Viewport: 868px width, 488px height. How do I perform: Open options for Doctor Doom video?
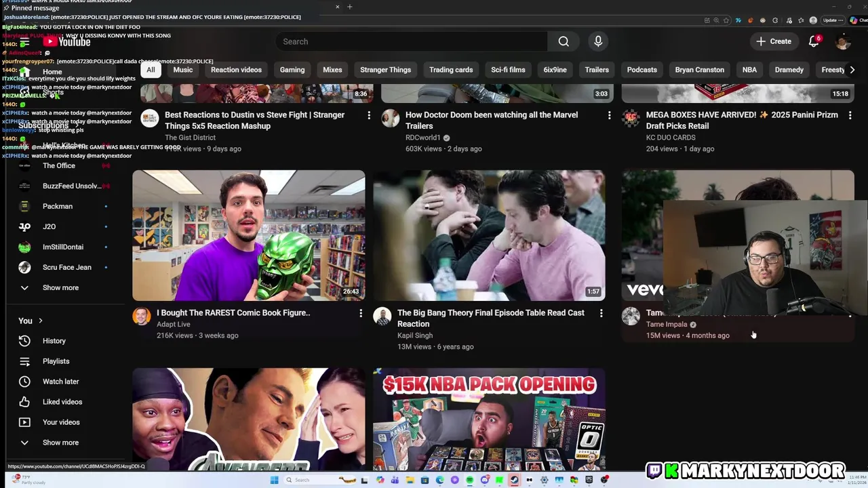(x=609, y=115)
